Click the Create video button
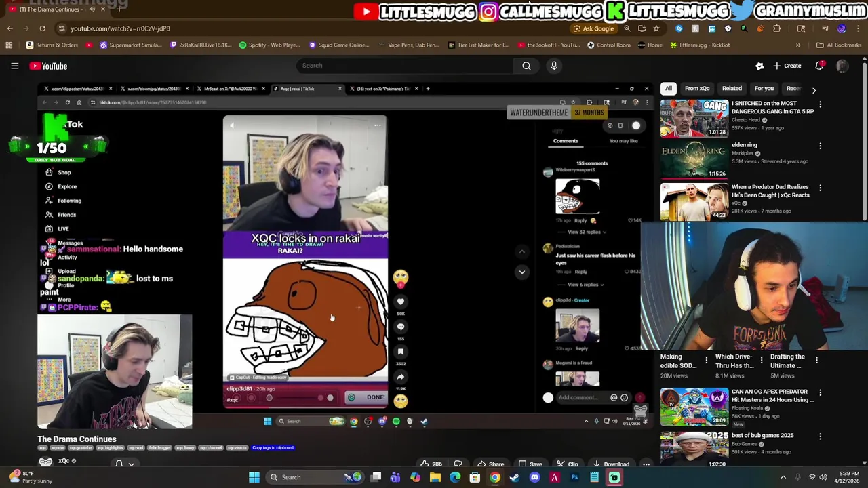 [x=787, y=66]
